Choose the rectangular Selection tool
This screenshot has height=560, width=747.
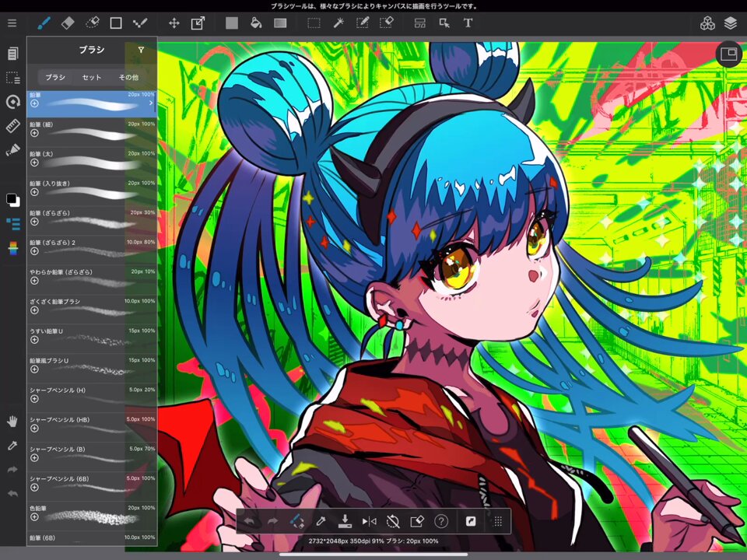point(314,23)
